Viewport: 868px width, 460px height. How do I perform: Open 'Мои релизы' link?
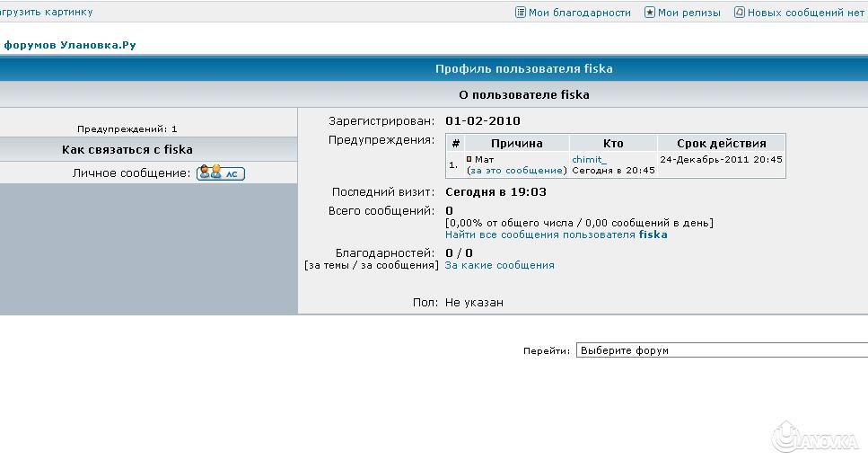[689, 13]
